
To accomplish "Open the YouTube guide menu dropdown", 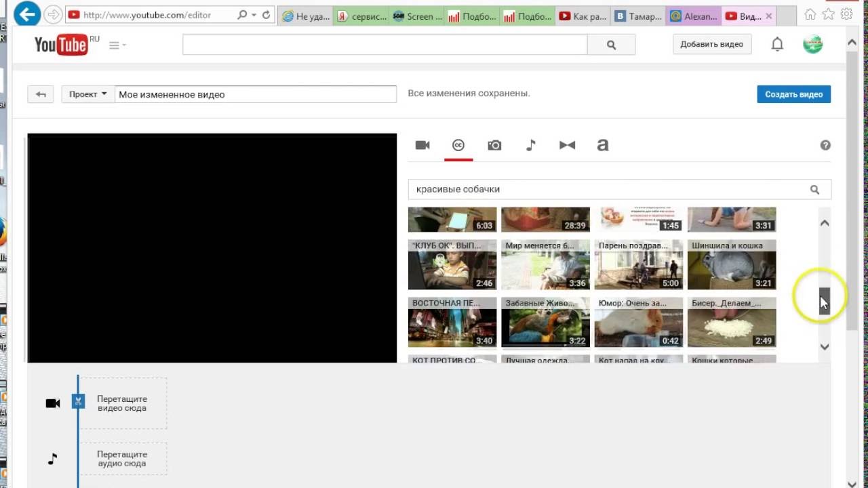I will 117,45.
